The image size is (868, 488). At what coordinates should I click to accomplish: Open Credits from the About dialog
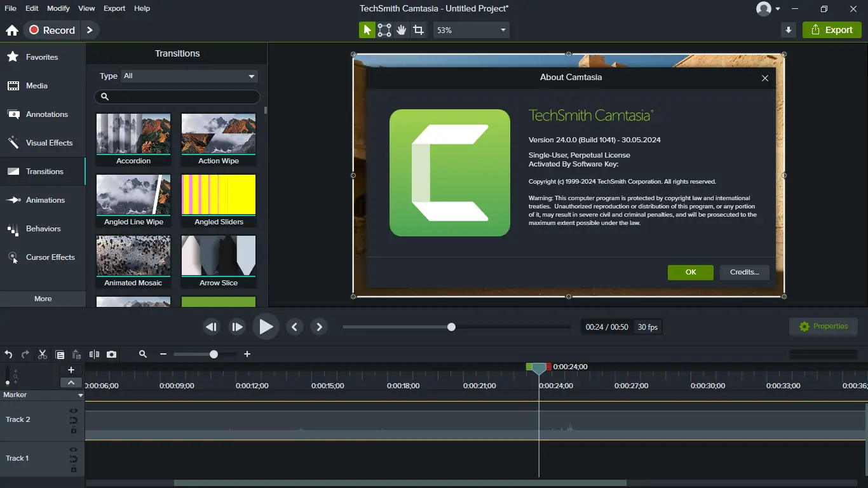(745, 272)
